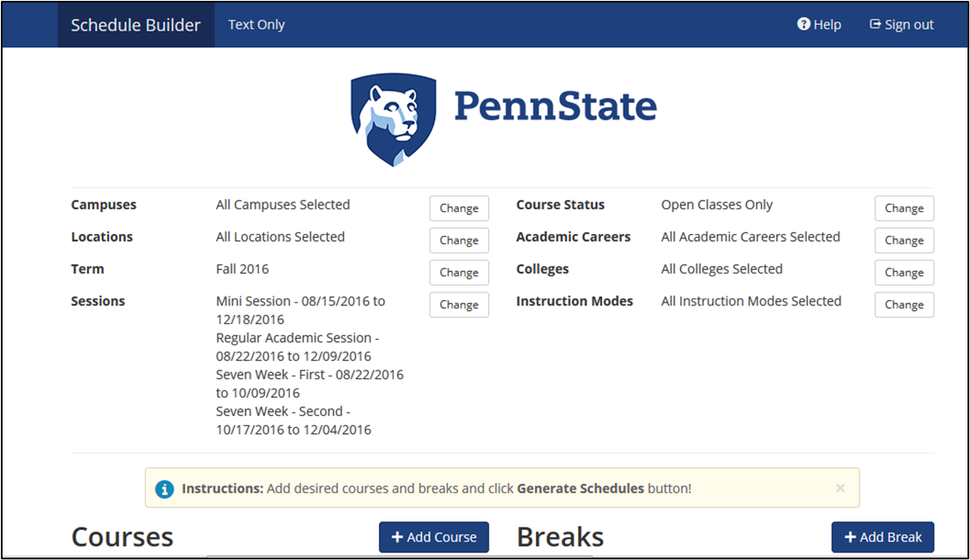Open the Schedule Builder tab

click(136, 25)
